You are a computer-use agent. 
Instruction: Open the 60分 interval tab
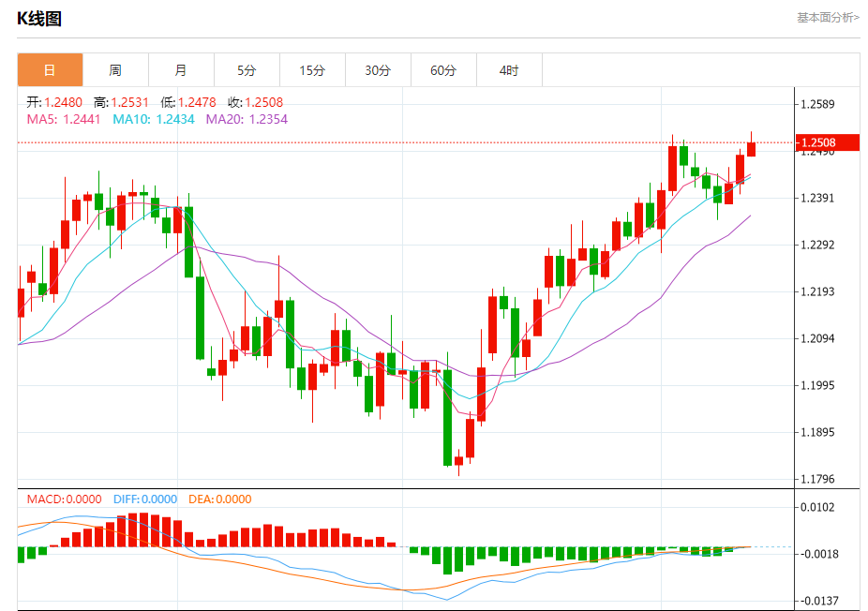[443, 70]
